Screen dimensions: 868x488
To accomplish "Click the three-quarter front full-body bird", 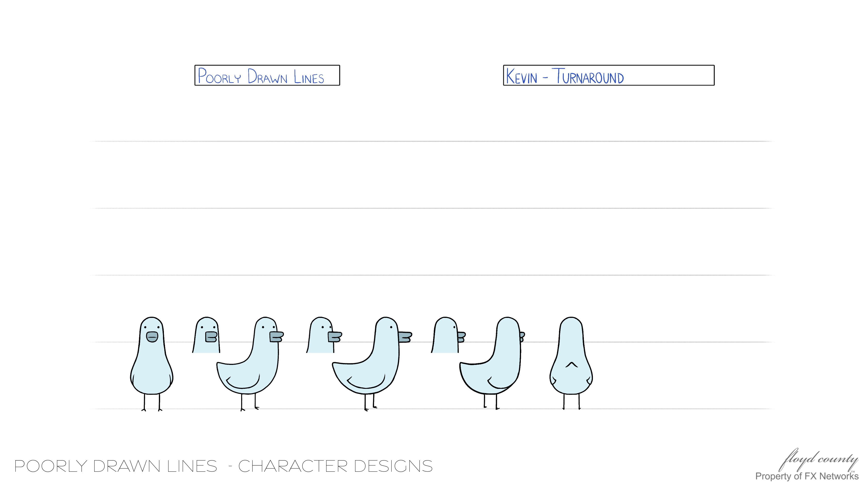I will click(x=250, y=364).
